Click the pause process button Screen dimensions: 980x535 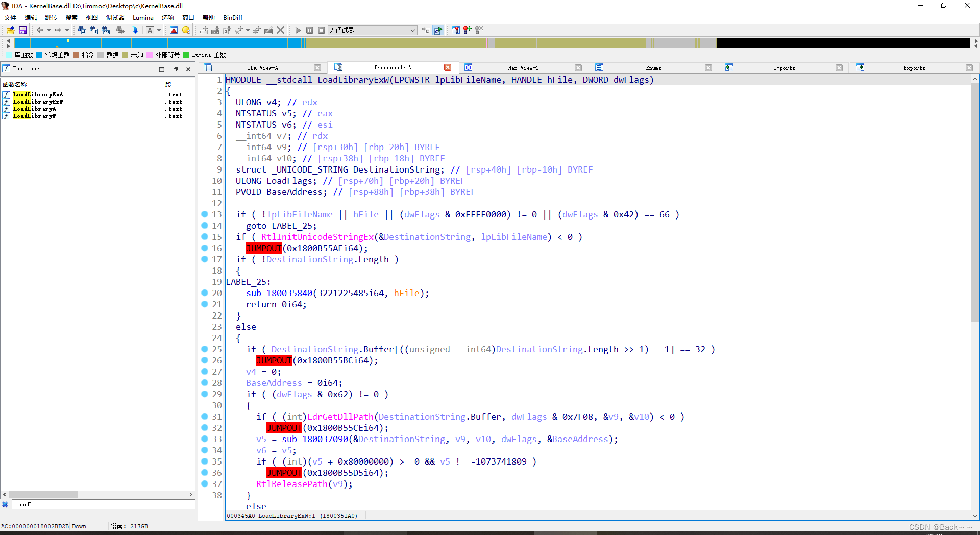(310, 30)
